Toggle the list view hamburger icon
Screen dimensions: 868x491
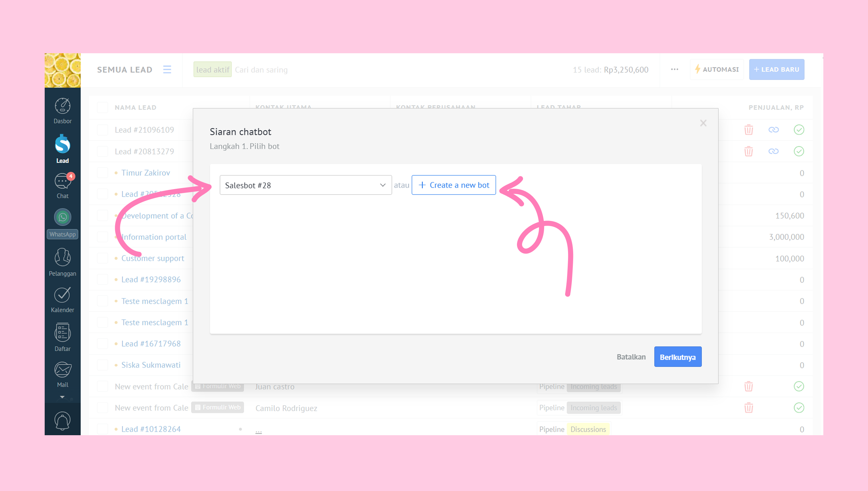click(167, 70)
